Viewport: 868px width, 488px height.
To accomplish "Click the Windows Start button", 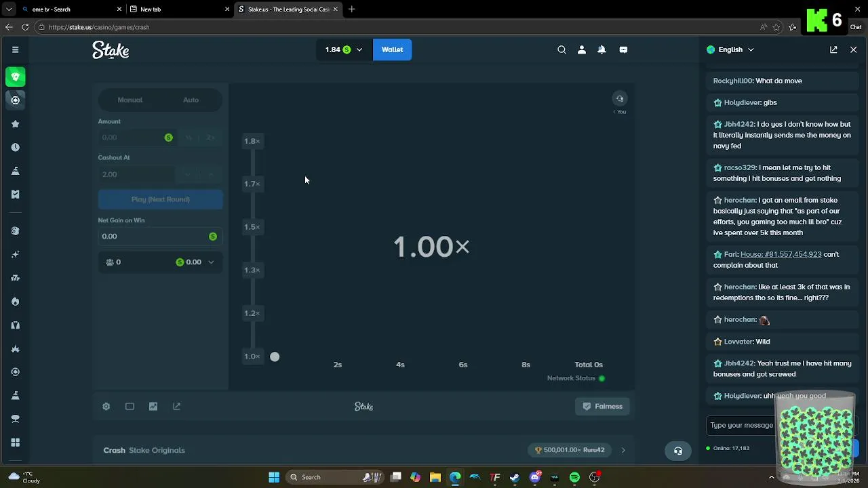I will (x=274, y=477).
